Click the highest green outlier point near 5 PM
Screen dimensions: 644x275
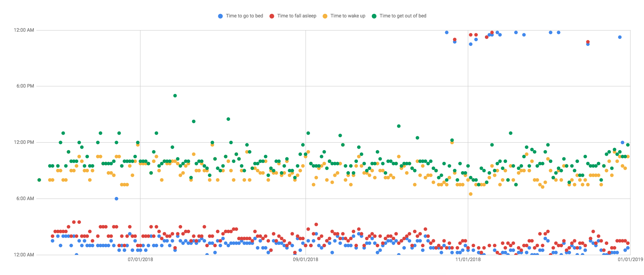[175, 95]
